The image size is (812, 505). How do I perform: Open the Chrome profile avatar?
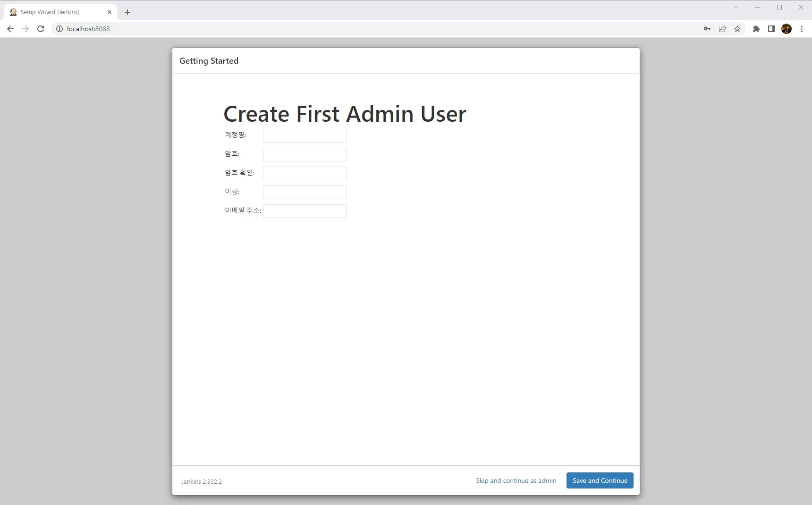[x=787, y=29]
